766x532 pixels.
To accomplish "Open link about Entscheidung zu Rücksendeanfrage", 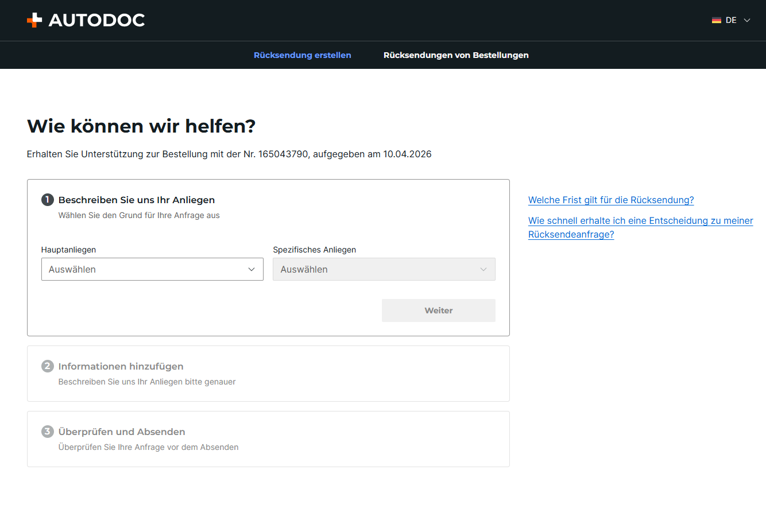I will coord(641,227).
